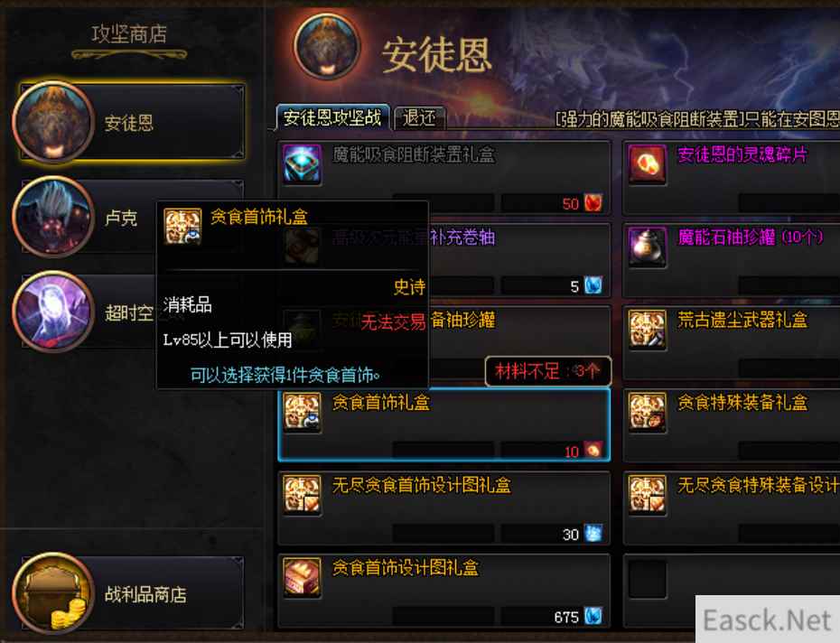This screenshot has height=643, width=840.
Task: Click the 安徒恩的灵魂碎片 red icon
Action: (647, 164)
